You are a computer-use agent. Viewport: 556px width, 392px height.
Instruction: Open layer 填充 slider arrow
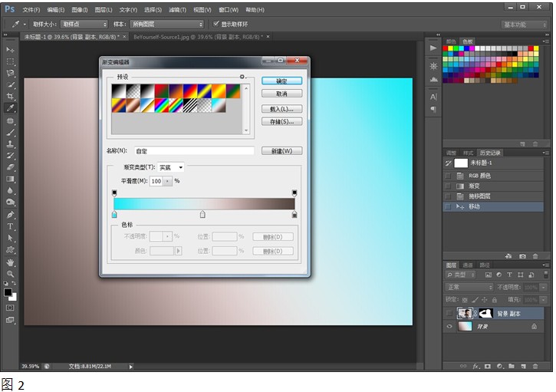pyautogui.click(x=543, y=300)
